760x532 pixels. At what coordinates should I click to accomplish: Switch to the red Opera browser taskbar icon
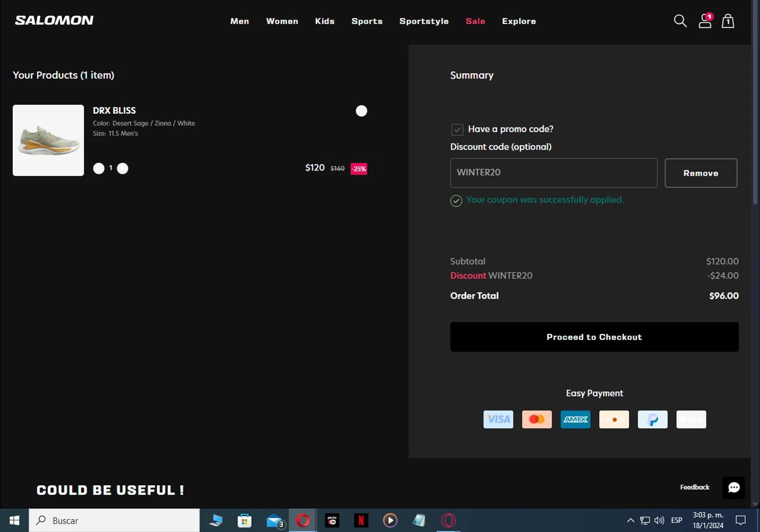[303, 520]
